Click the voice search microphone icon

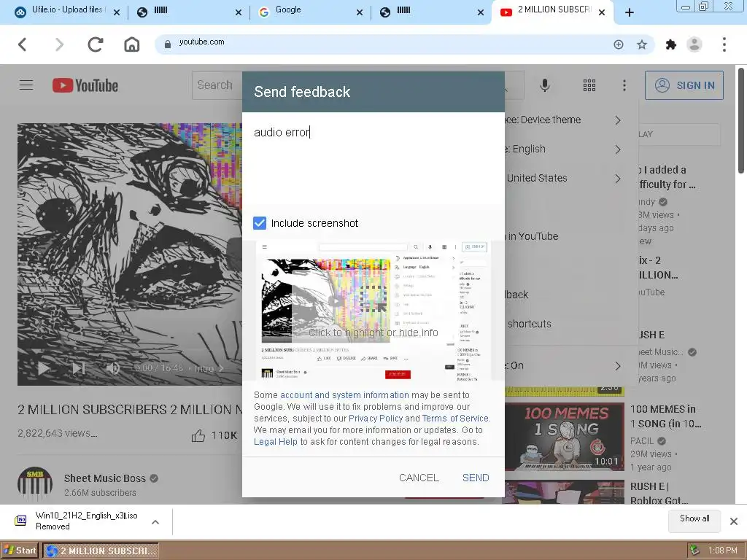pos(545,85)
